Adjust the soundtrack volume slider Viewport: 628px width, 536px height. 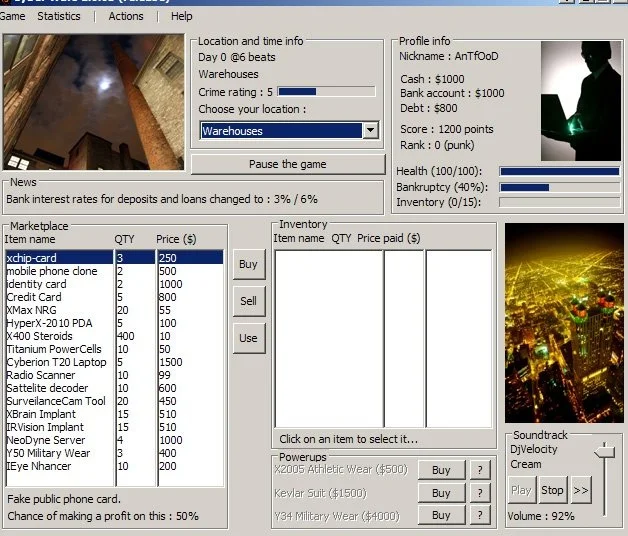(604, 453)
